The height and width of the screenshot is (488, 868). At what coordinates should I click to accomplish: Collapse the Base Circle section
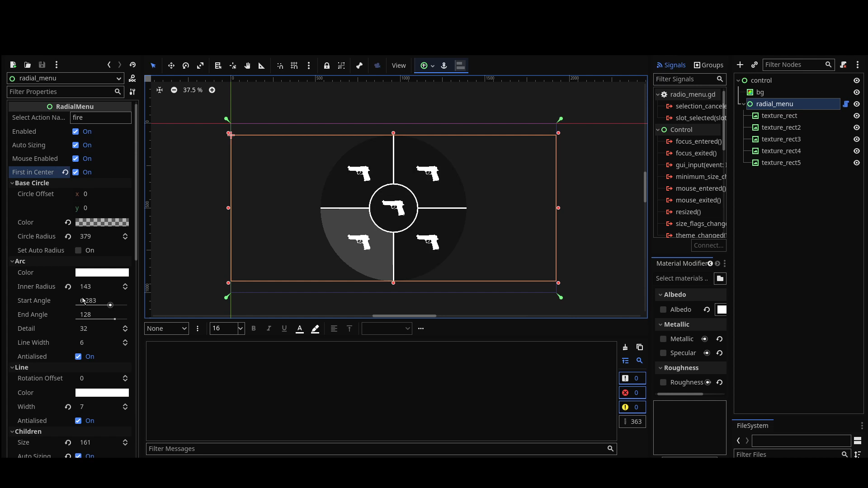click(32, 183)
